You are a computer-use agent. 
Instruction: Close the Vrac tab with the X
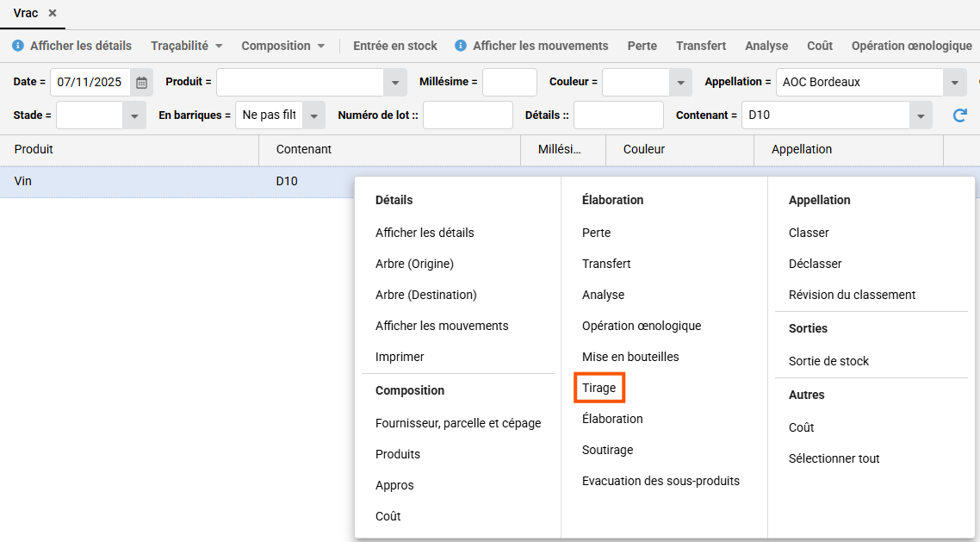point(53,13)
